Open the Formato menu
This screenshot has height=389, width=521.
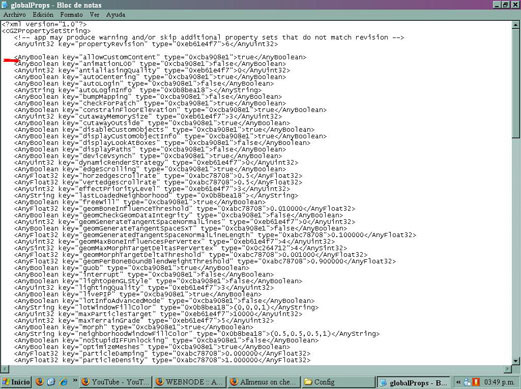click(71, 15)
